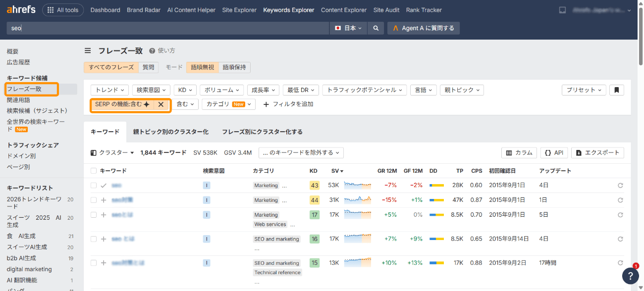
Task: Click the hamburger menu beside フレーズ一致 heading
Action: point(88,50)
